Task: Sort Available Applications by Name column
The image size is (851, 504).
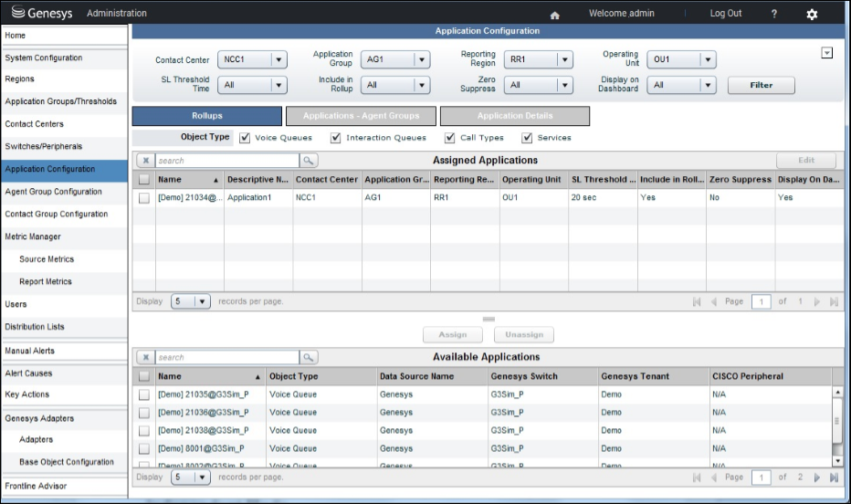Action: [209, 376]
